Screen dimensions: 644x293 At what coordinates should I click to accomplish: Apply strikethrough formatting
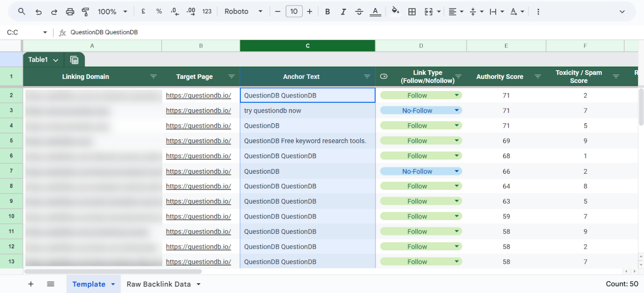coord(359,11)
